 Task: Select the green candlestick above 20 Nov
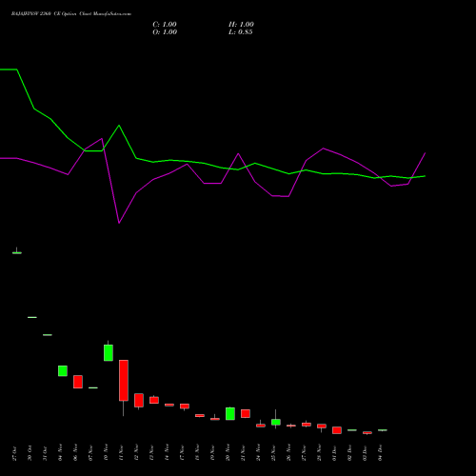click(230, 414)
